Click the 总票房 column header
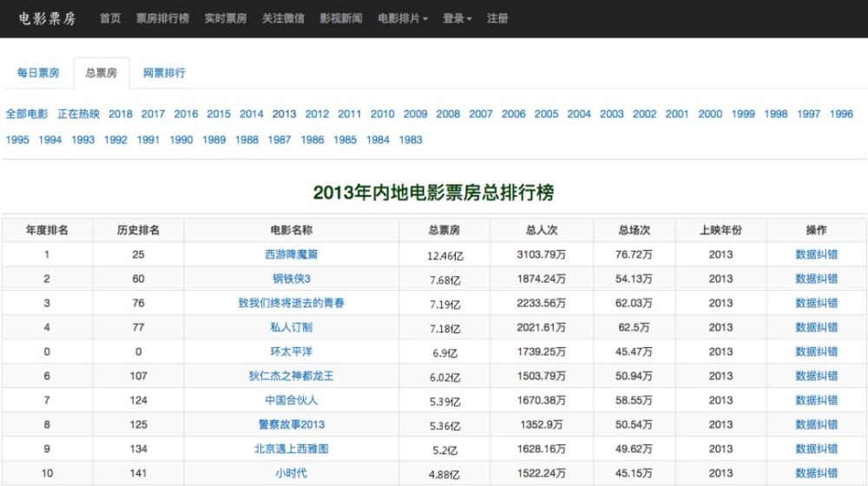 click(444, 230)
